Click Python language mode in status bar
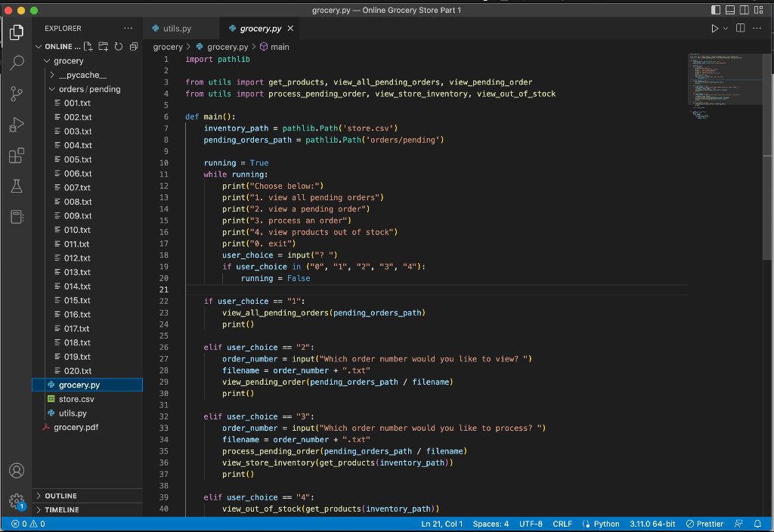 point(606,524)
